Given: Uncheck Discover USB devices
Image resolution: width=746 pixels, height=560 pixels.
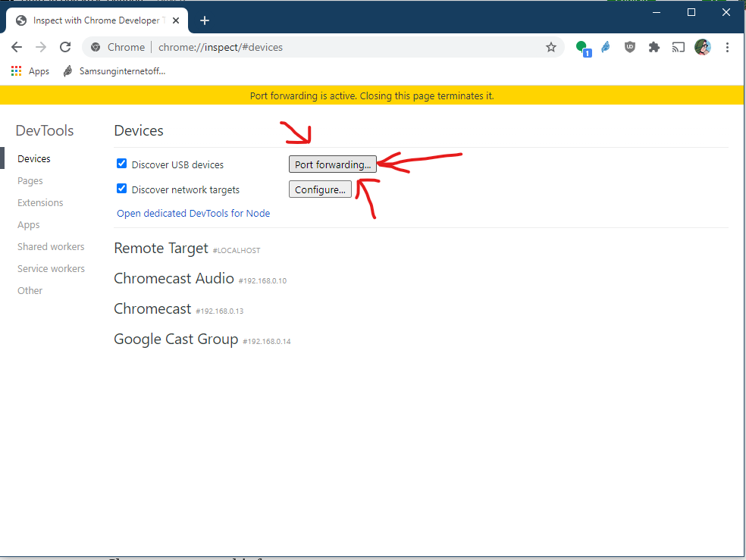Looking at the screenshot, I should click(x=121, y=163).
